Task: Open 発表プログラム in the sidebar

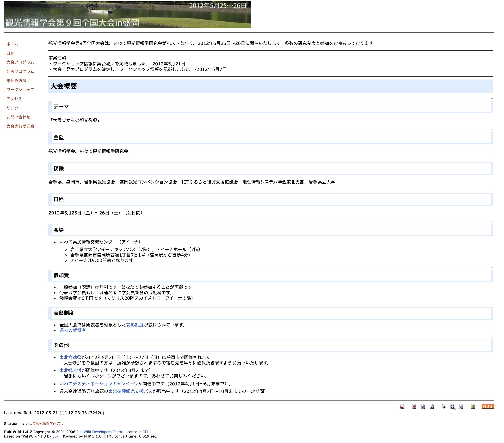Action: point(20,71)
